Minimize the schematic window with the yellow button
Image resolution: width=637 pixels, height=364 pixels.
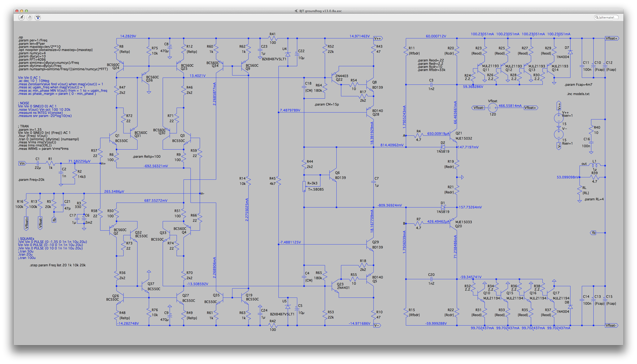point(22,11)
